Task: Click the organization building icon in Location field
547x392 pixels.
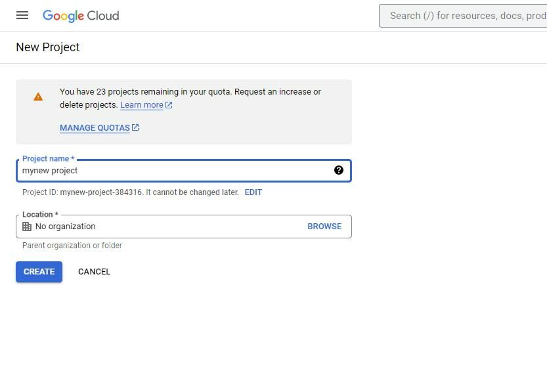Action: tap(27, 226)
